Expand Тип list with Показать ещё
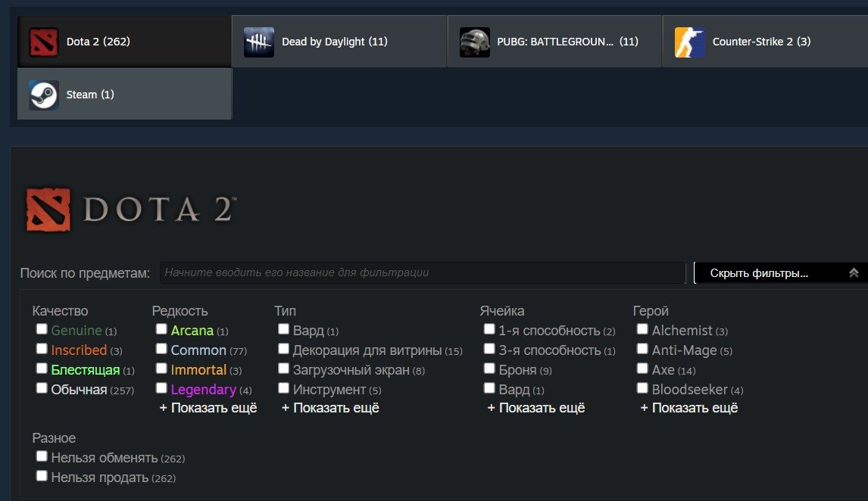 click(x=330, y=408)
